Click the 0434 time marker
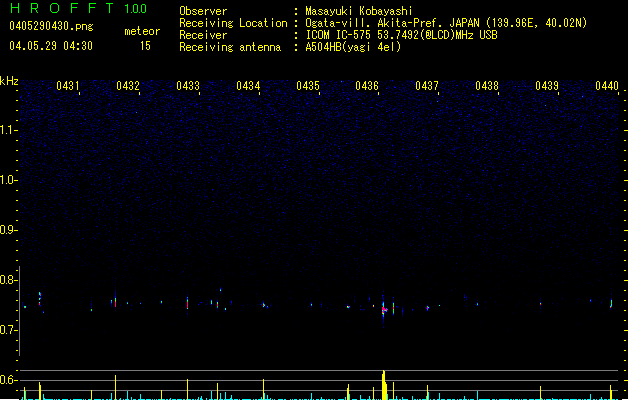 pyautogui.click(x=248, y=86)
